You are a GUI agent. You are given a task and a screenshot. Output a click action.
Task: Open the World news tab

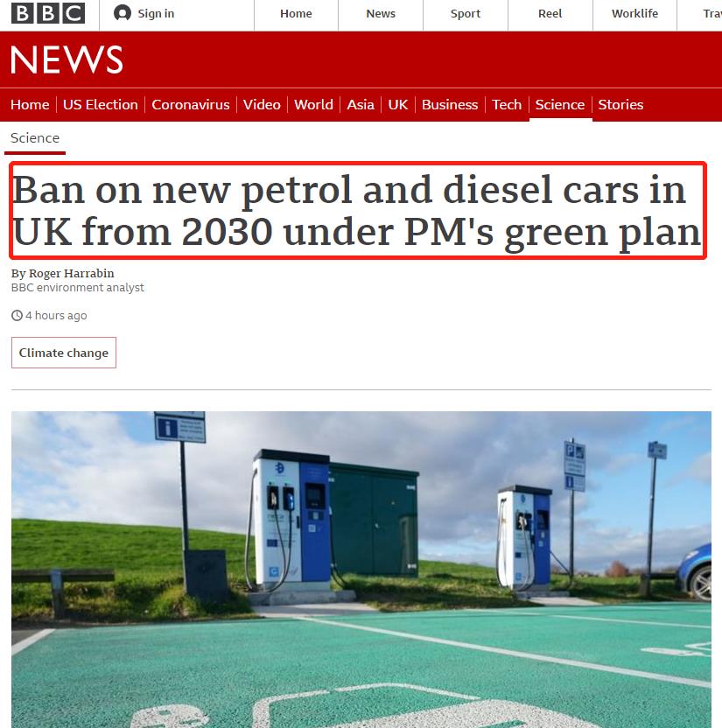coord(313,104)
